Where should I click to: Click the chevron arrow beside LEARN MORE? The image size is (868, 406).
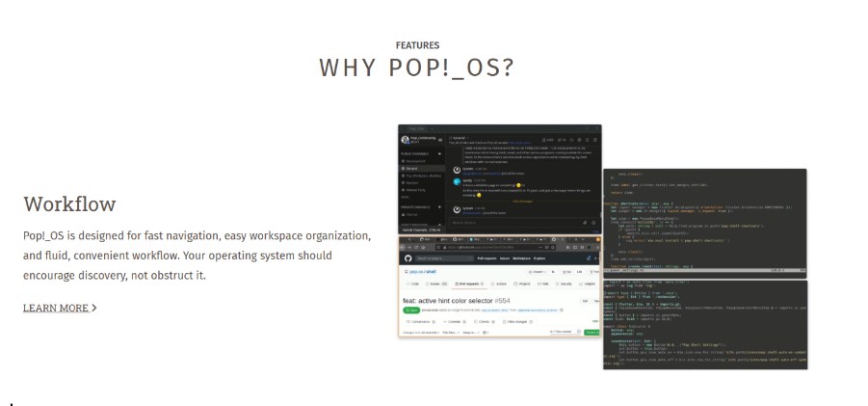pyautogui.click(x=94, y=308)
